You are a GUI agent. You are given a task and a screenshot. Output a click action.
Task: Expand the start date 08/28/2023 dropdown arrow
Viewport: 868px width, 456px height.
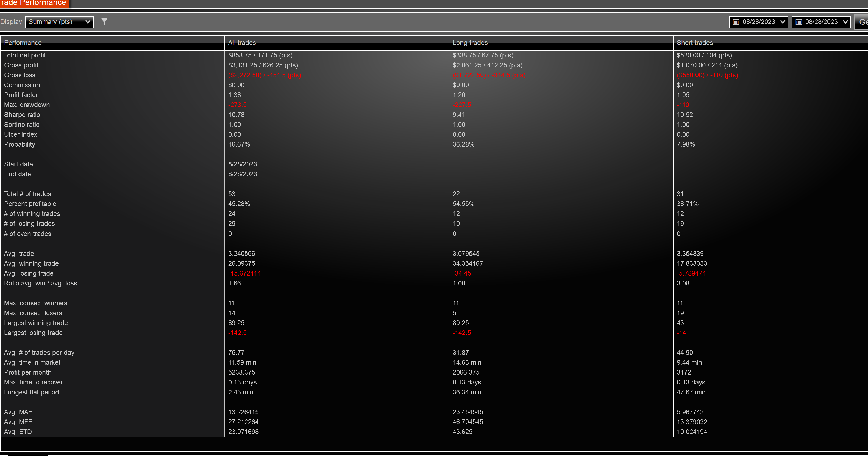(782, 22)
